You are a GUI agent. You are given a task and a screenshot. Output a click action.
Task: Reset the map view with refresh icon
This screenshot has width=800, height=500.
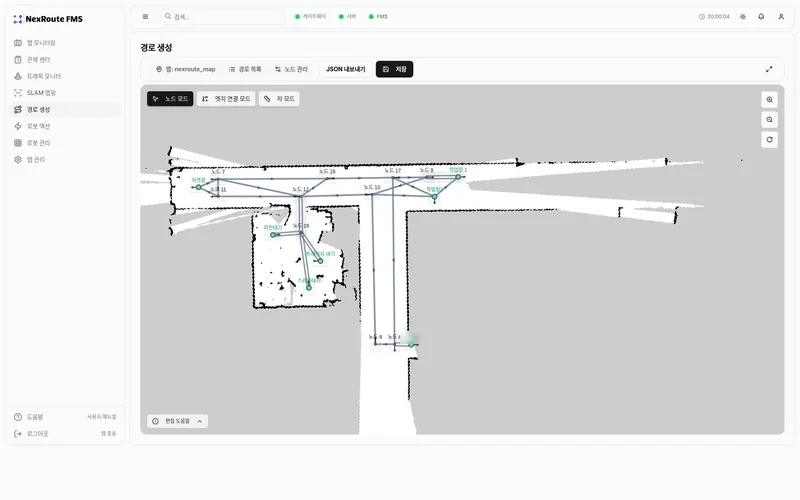point(769,140)
